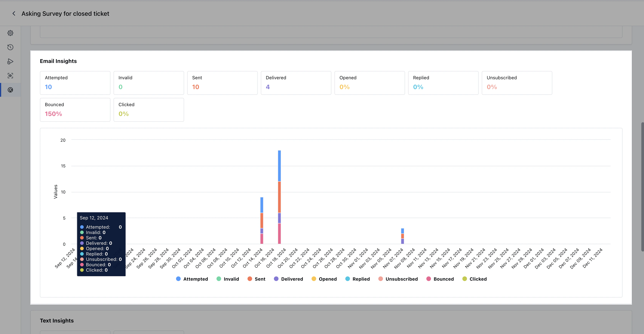Screen dimensions: 644x334
Task: Toggle the Unsubscribed series in the legend
Action: 398,279
